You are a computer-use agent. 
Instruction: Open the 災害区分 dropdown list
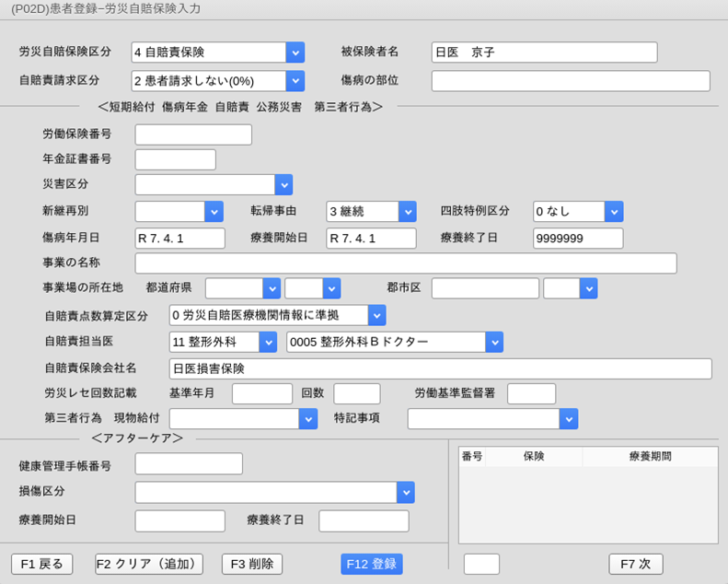coord(283,185)
